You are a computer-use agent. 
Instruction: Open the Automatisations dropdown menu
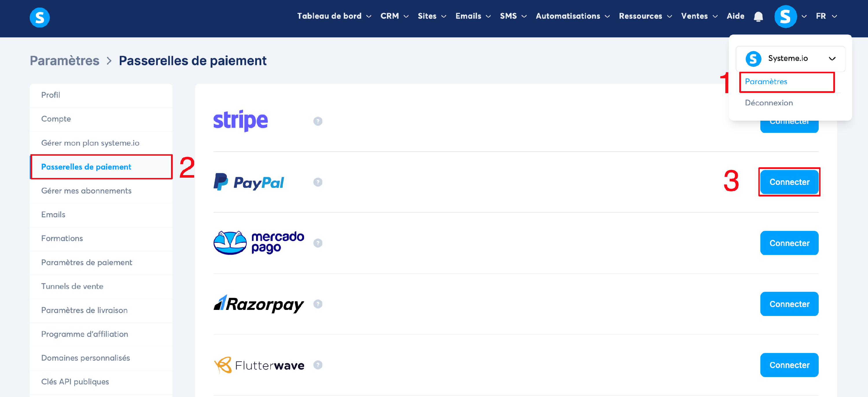(x=572, y=16)
